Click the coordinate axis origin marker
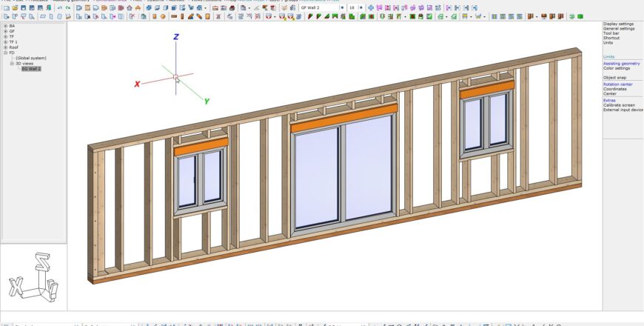644x326 pixels. coord(175,77)
